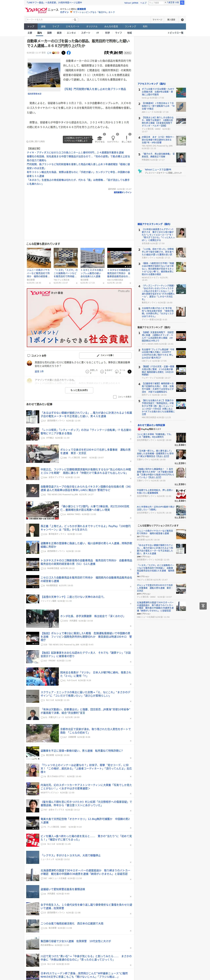Click the keyword search magnifier icon

pyautogui.click(x=75, y=20)
